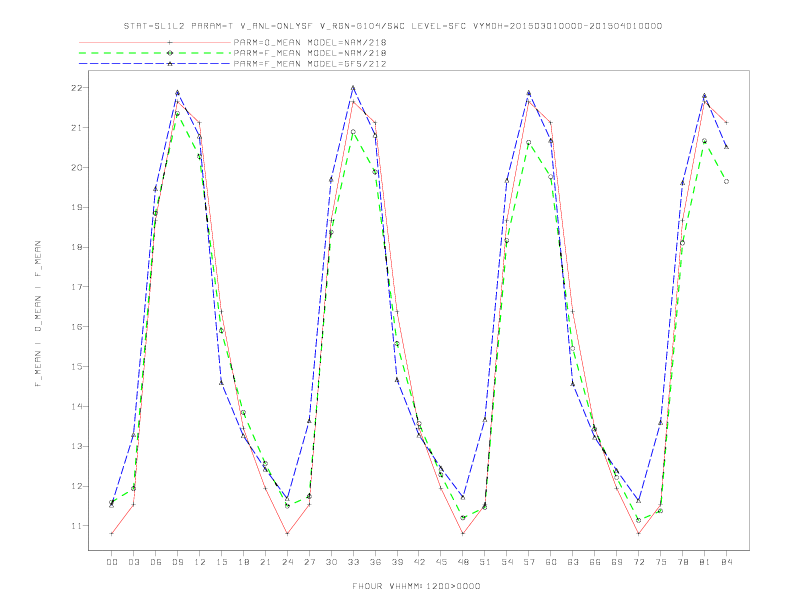Click x-axis forecast hour label 54
Image resolution: width=792 pixels, height=612 pixels.
point(507,562)
